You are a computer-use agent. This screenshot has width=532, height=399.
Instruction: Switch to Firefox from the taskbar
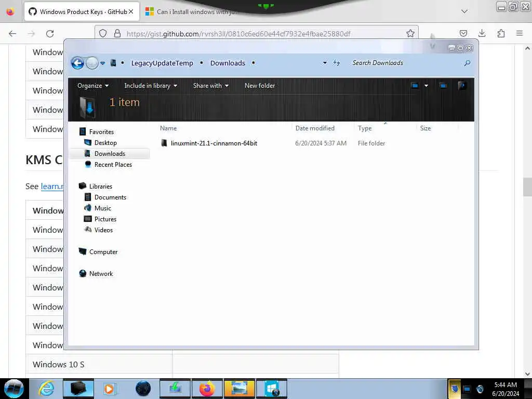coord(207,389)
